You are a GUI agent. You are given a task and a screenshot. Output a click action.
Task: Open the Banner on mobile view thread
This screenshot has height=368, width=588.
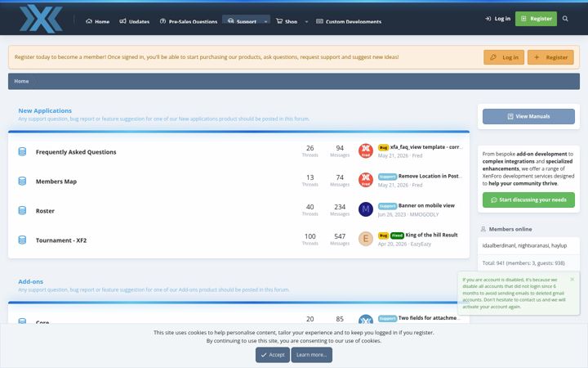pos(426,205)
